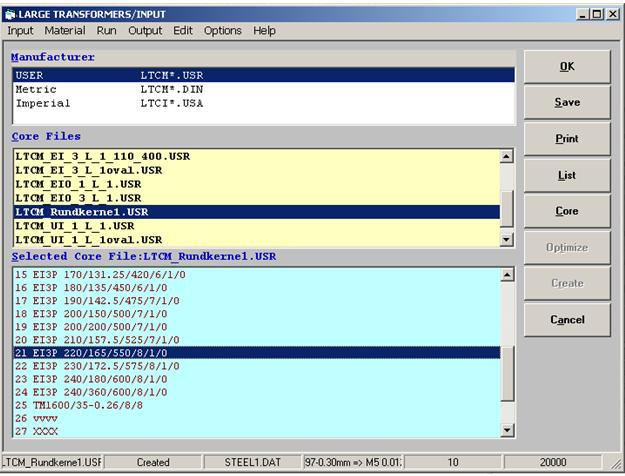Click Core Files list scrollbar thumb
Image resolution: width=625 pixels, height=476 pixels.
coord(507,209)
